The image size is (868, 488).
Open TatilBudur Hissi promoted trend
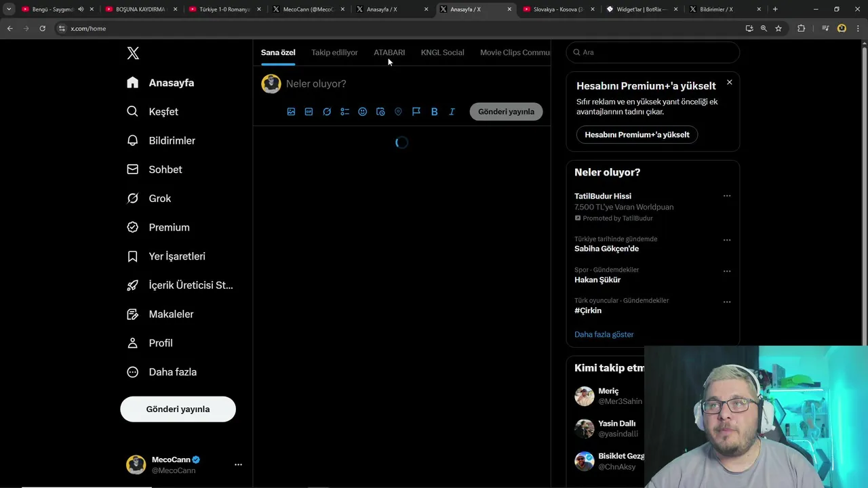pos(603,196)
